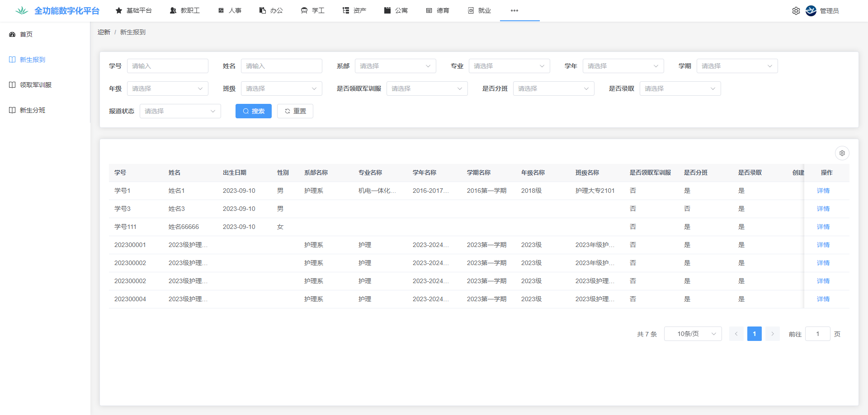Image resolution: width=868 pixels, height=415 pixels.
Task: Open the 报道状态 select dropdown
Action: pyautogui.click(x=180, y=111)
